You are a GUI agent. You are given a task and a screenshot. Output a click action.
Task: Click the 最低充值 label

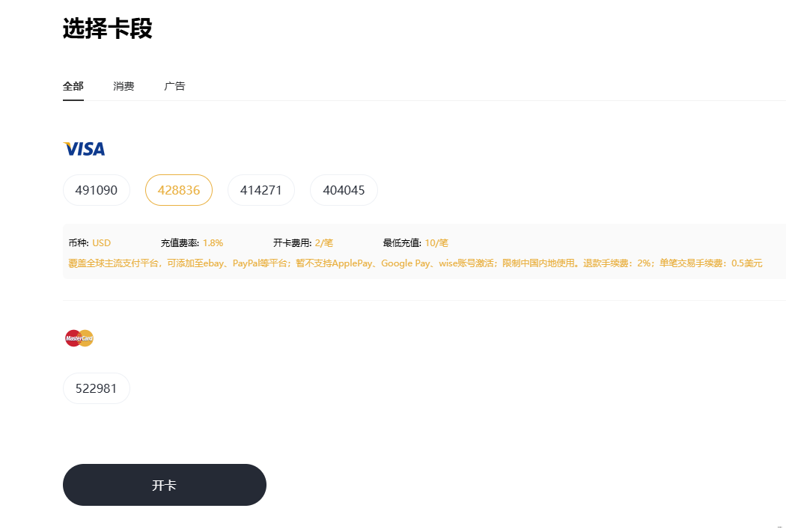pos(402,243)
